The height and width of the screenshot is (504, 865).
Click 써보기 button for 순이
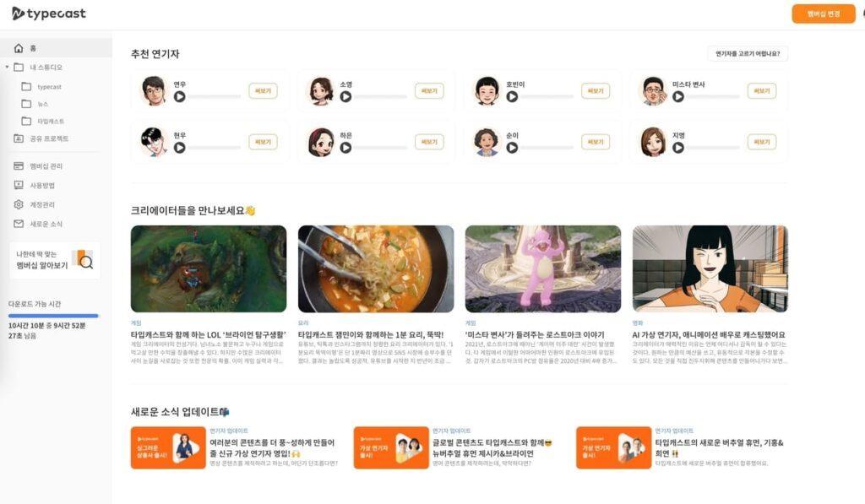pyautogui.click(x=596, y=142)
